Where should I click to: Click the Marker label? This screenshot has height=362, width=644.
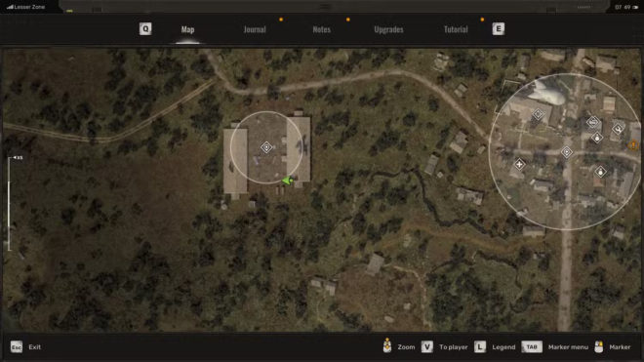620,347
